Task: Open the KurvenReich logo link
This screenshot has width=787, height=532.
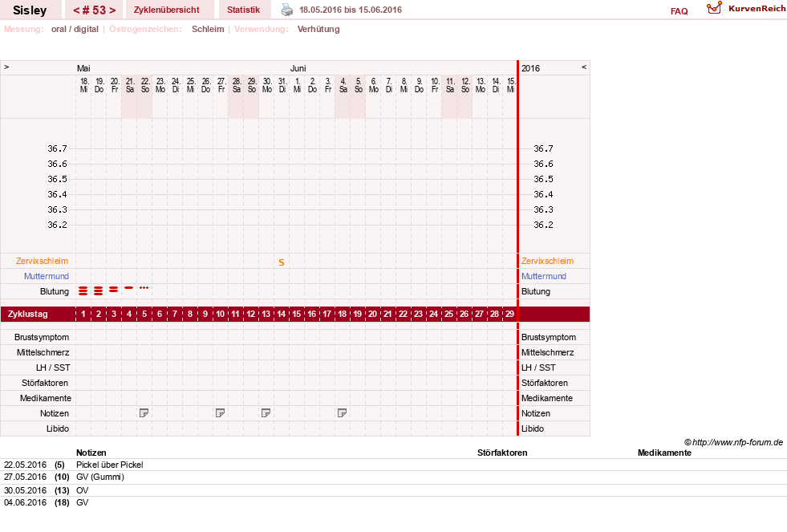Action: pos(746,9)
